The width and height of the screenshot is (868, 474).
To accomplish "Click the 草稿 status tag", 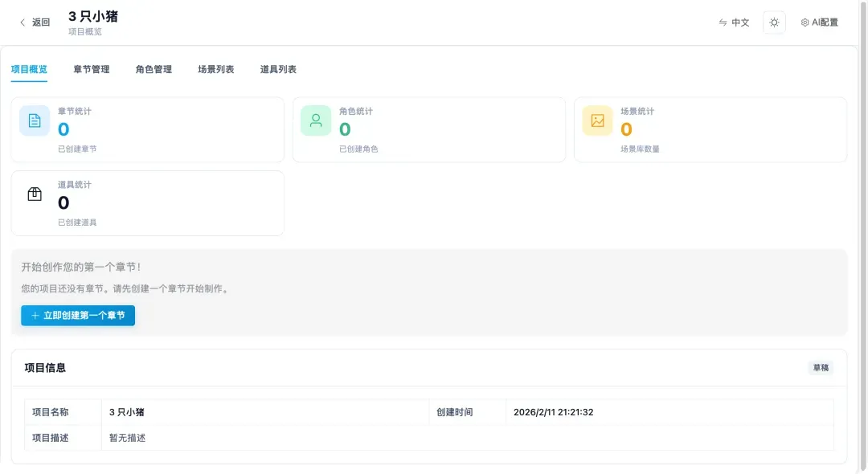I will click(821, 368).
